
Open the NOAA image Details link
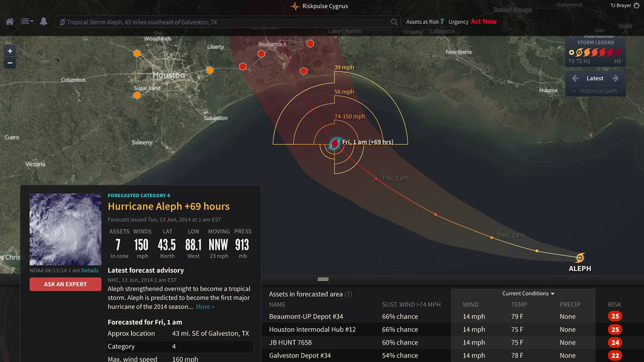coord(90,271)
